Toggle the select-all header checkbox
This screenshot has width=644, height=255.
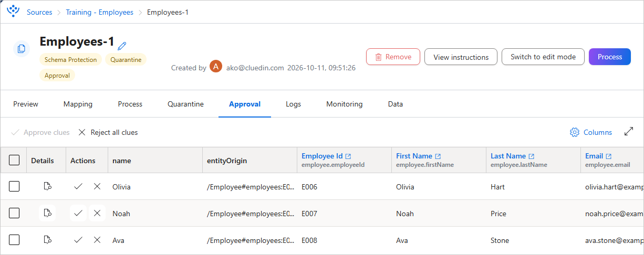tap(14, 160)
